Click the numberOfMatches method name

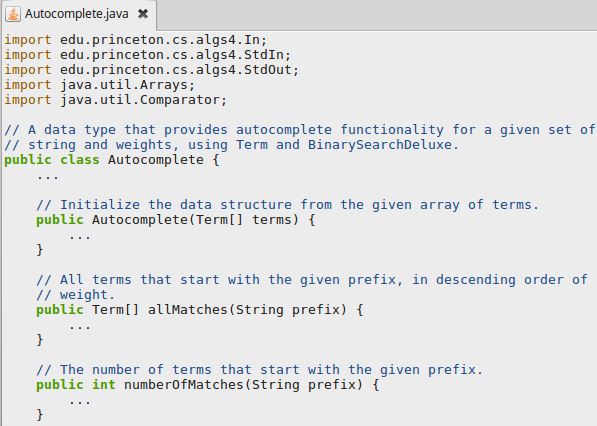coord(184,385)
